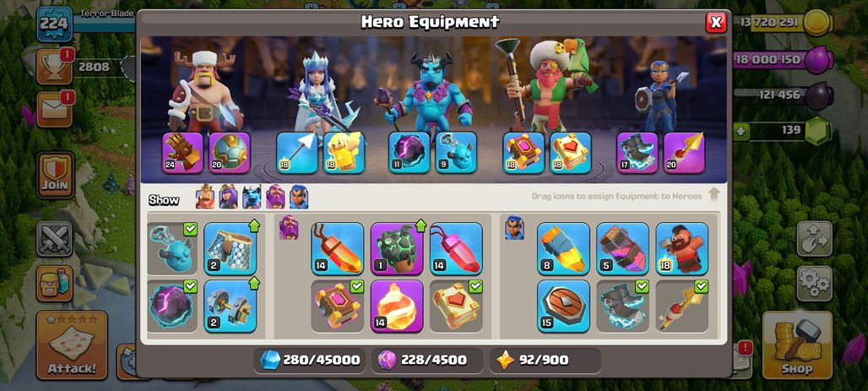
Task: Choose the Rocket Spear level 8 equipment
Action: coord(563,248)
